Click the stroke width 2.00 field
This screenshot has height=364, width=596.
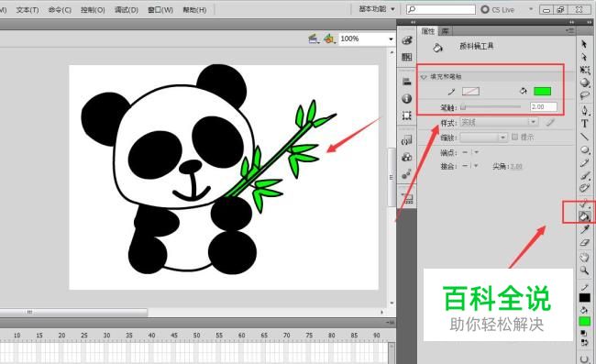[x=543, y=107]
